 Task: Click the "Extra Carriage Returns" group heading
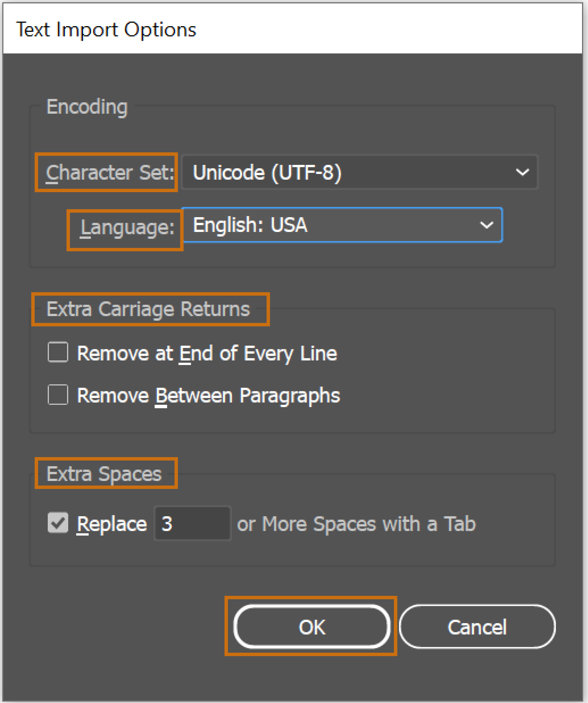click(148, 309)
